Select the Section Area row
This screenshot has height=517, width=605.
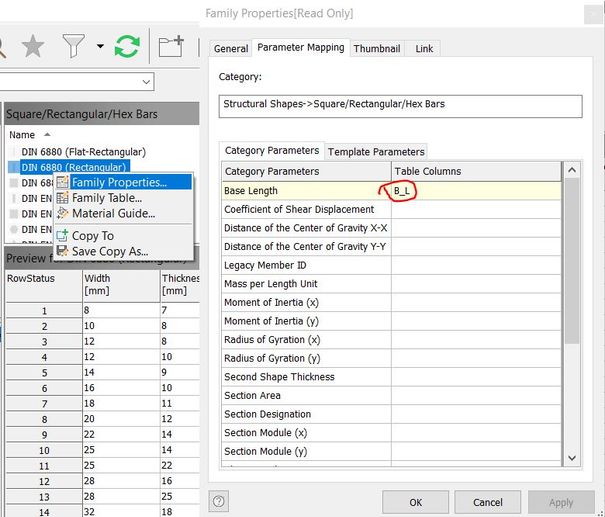pyautogui.click(x=391, y=395)
